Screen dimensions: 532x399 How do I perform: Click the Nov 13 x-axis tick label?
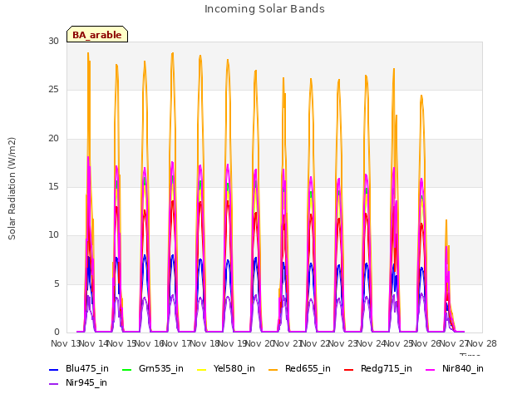pos(65,343)
